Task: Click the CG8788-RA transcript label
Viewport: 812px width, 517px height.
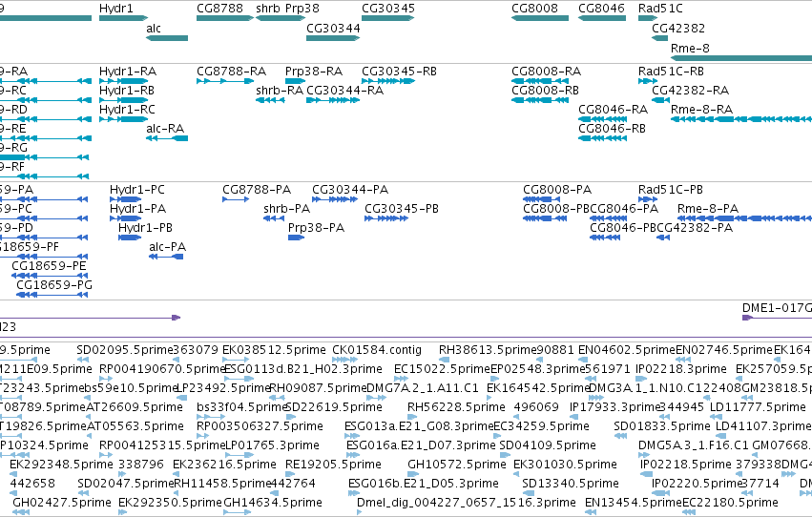Action: pyautogui.click(x=231, y=71)
